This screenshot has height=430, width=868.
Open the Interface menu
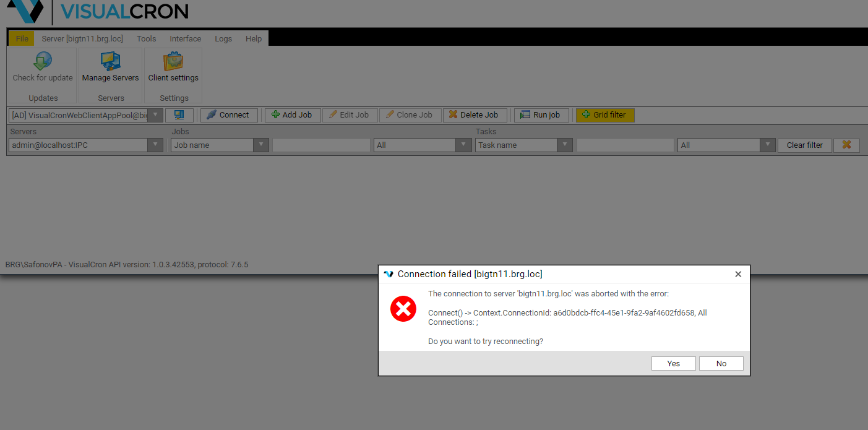[x=186, y=38]
